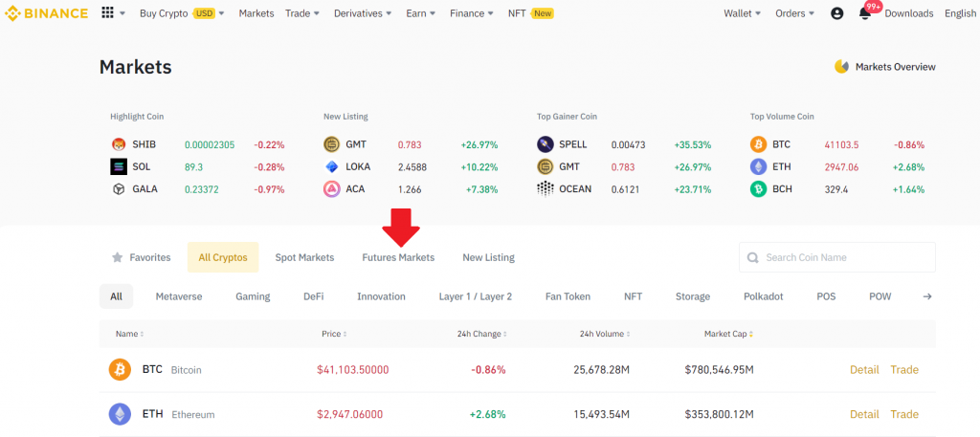Click the user account profile icon

[x=837, y=13]
